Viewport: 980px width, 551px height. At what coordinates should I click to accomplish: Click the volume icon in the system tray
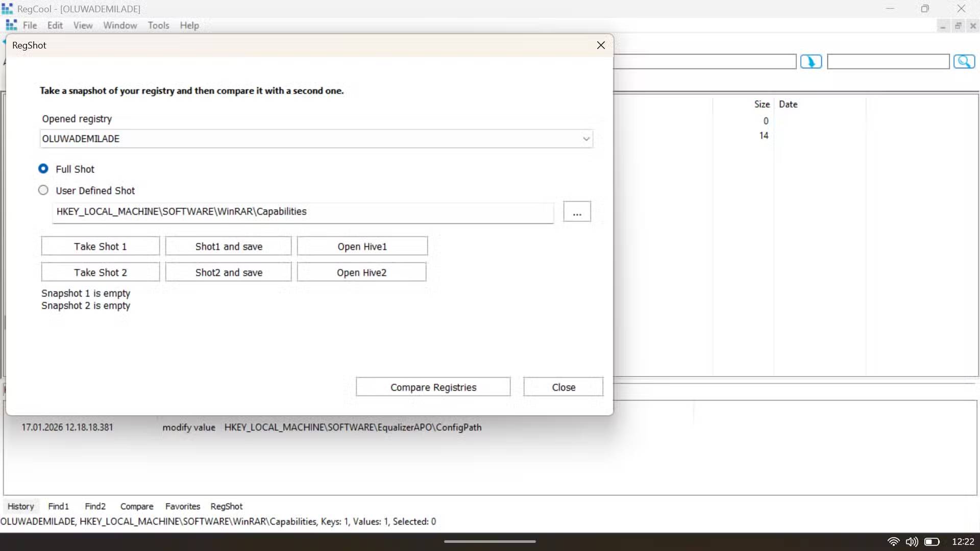[912, 541]
